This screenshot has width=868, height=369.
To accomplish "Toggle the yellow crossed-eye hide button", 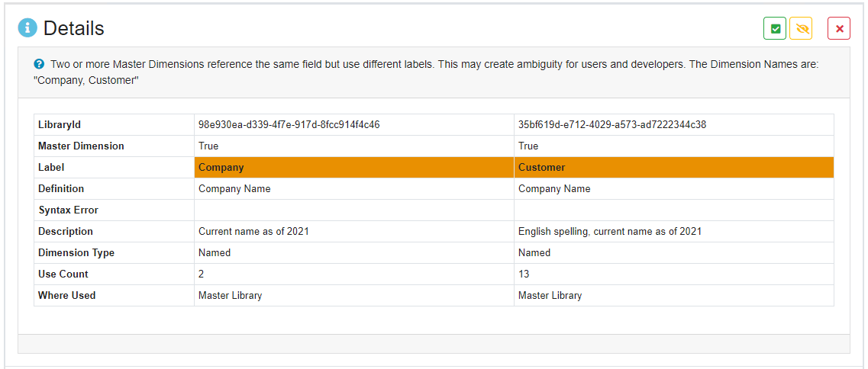I will point(801,29).
